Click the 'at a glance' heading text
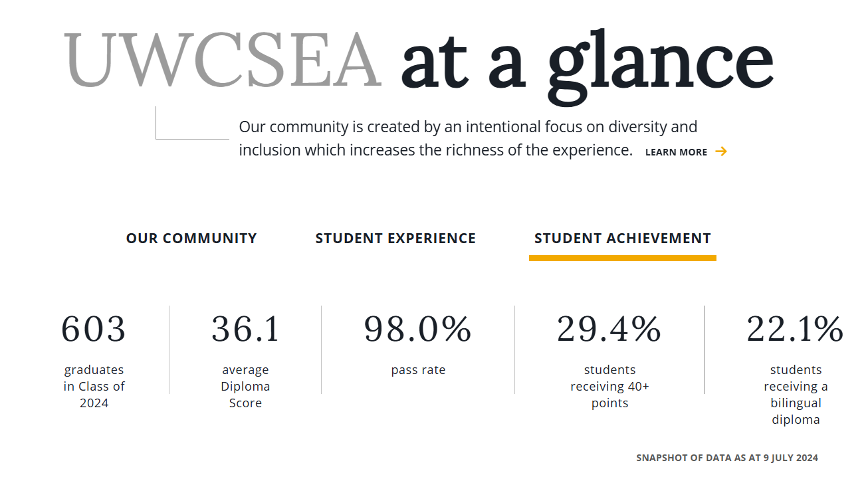The height and width of the screenshot is (479, 868). (588, 63)
